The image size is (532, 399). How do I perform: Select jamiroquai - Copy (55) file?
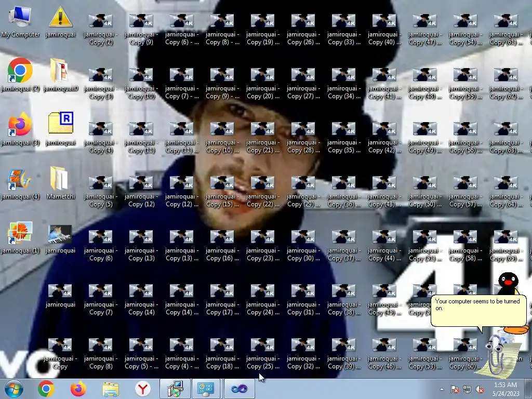(x=465, y=83)
